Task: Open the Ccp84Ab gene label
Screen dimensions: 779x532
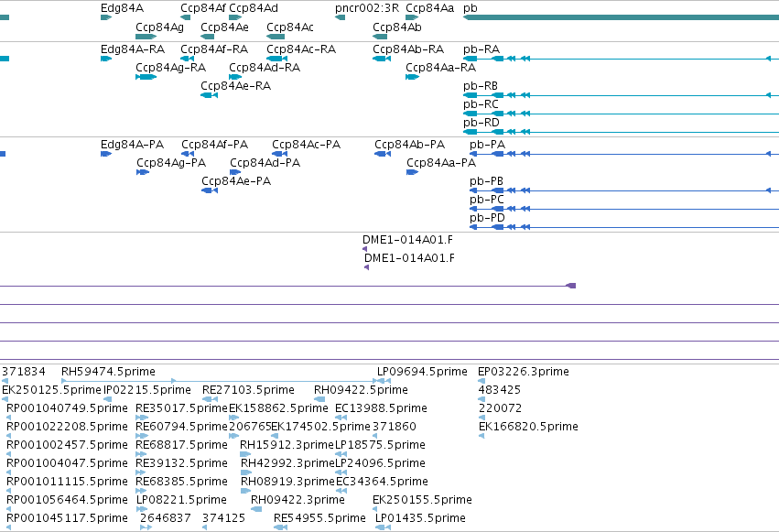Action: click(x=397, y=27)
